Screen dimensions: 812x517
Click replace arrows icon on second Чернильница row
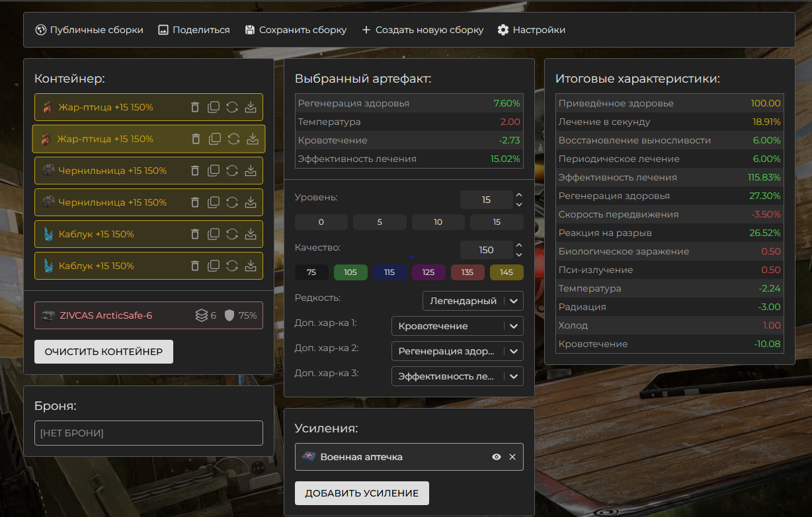pyautogui.click(x=232, y=202)
